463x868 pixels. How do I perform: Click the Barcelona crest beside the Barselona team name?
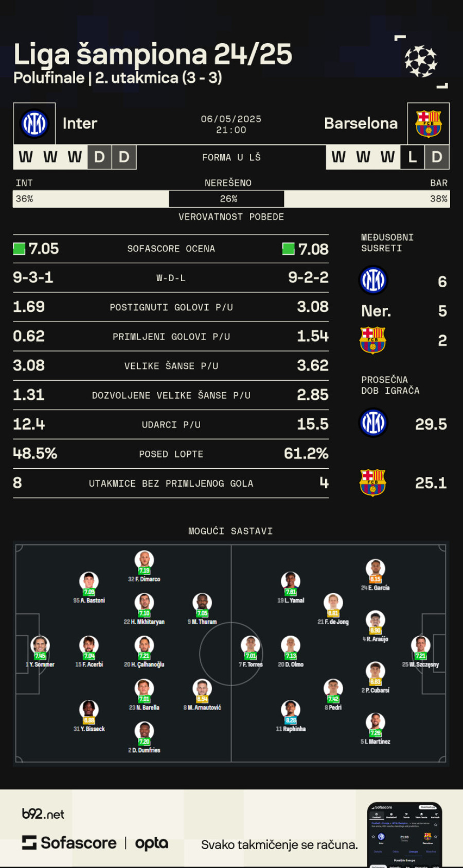428,123
